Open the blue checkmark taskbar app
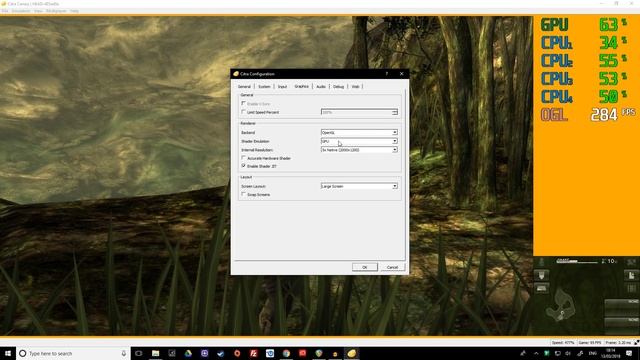This screenshot has height=360, width=640. (x=221, y=353)
